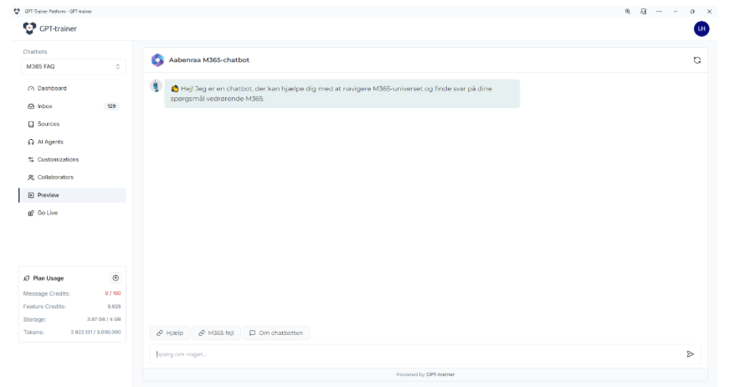Click the Go Live share icon

31,213
